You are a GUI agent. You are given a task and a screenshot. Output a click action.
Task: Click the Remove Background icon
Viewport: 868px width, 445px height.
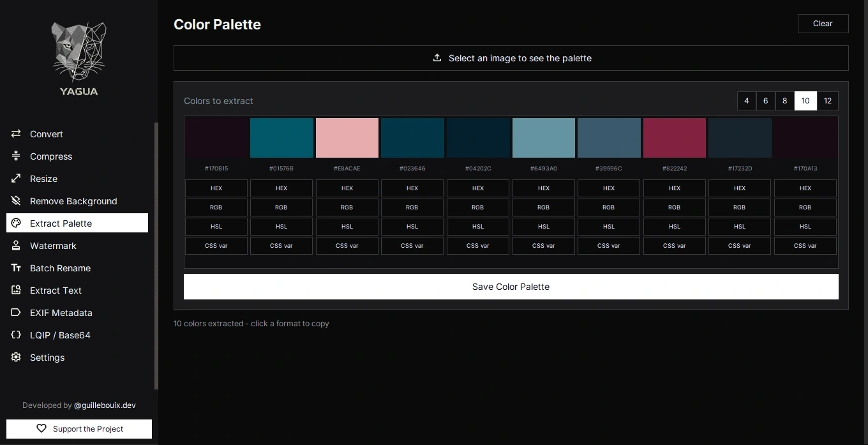tap(16, 201)
